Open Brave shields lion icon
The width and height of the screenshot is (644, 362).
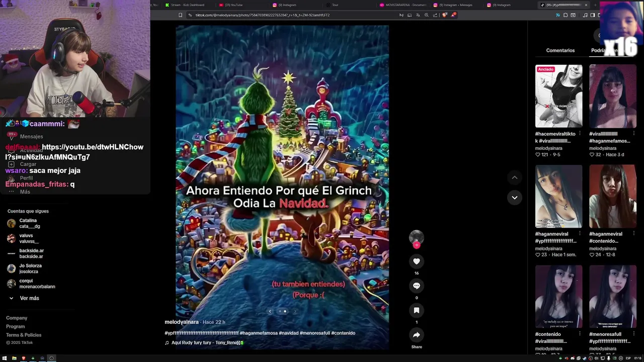tap(444, 15)
